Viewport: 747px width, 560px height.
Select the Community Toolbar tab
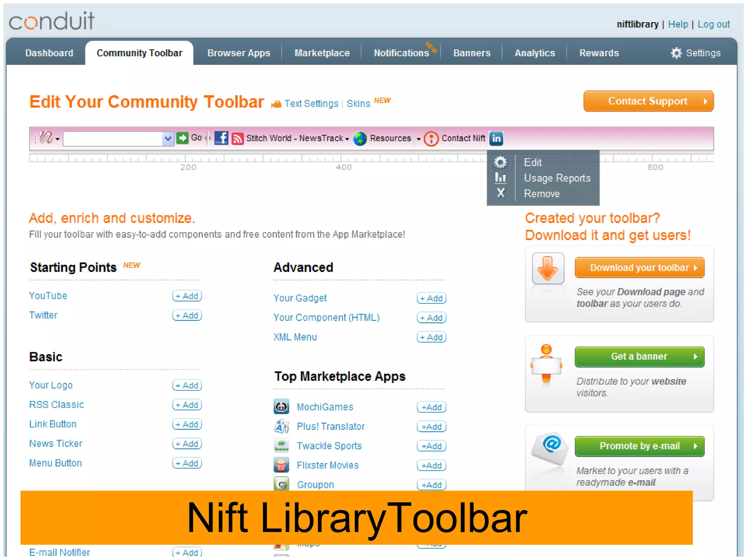click(x=139, y=53)
